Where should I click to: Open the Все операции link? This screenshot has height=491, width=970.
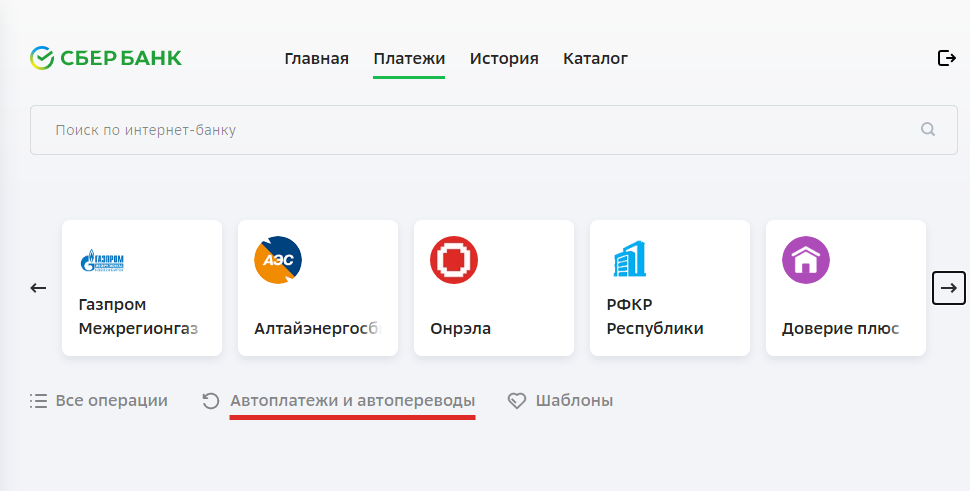pyautogui.click(x=111, y=401)
